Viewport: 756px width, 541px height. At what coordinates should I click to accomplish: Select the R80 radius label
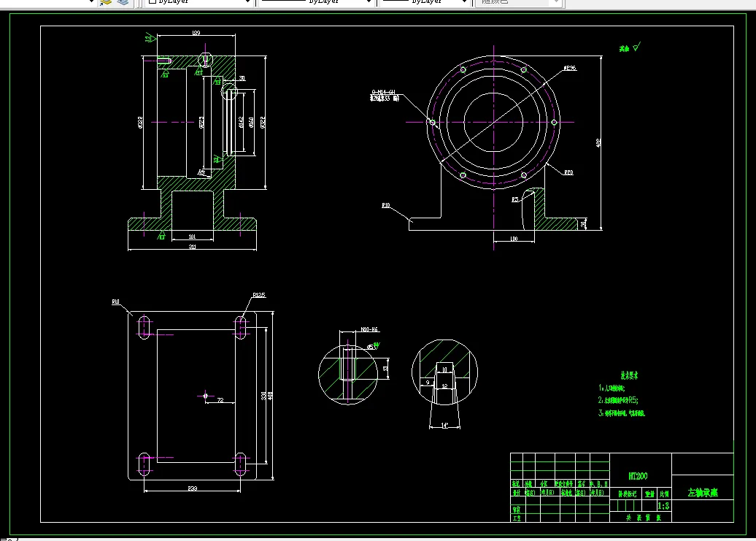[x=569, y=172]
